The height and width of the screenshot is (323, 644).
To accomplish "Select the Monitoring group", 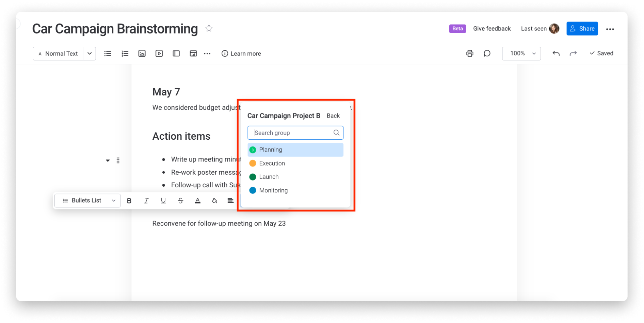I will 296,190.
